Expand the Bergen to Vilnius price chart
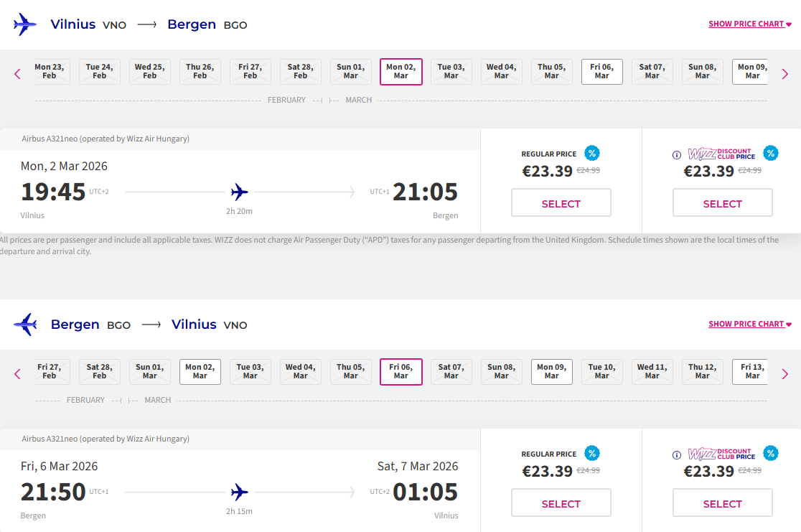 click(749, 324)
